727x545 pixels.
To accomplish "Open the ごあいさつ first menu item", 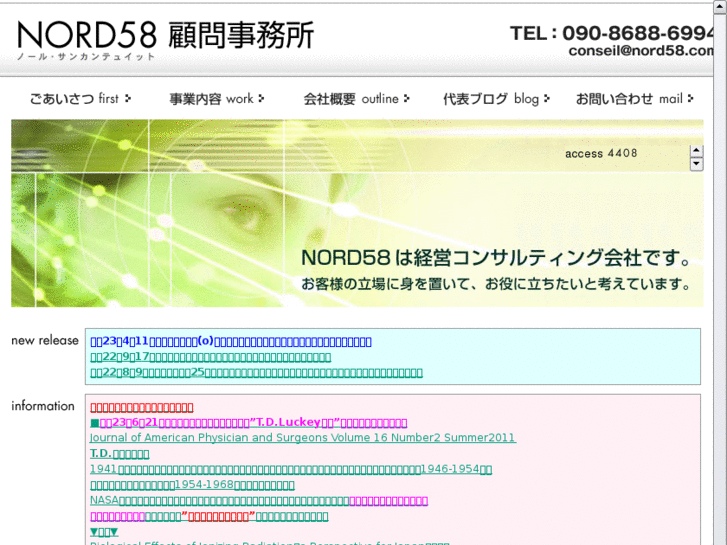I will coord(80,99).
